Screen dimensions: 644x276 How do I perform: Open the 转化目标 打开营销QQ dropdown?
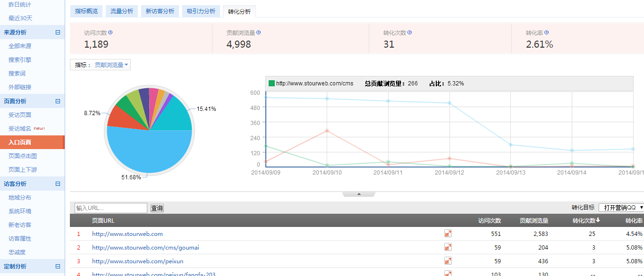[x=621, y=208]
